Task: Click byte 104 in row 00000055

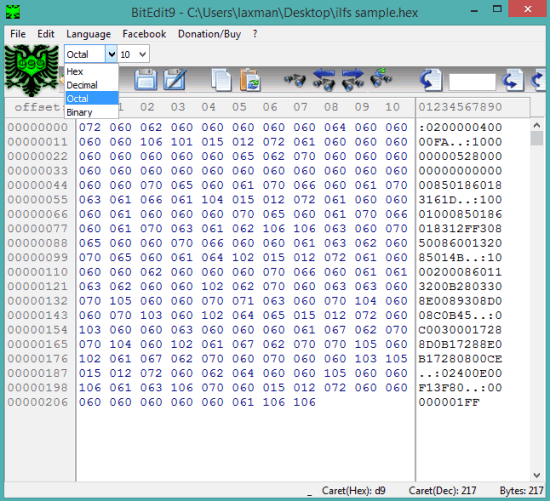Action: (212, 199)
